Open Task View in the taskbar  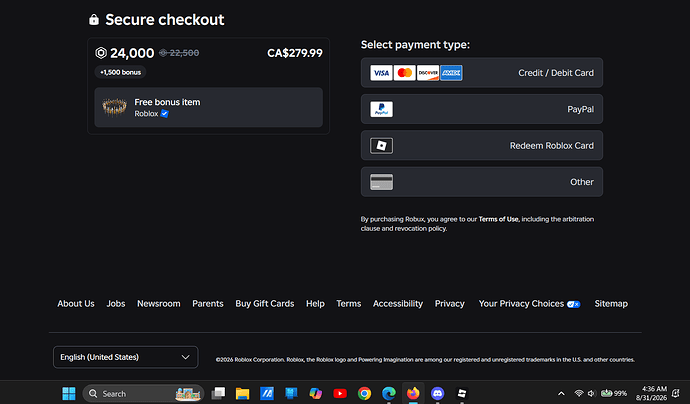coord(218,393)
